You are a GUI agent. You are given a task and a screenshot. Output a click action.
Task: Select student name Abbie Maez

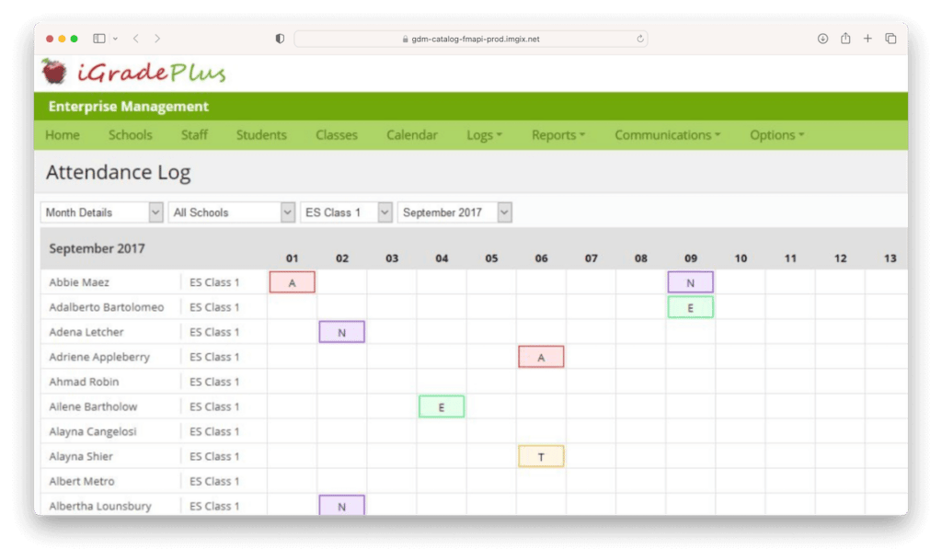(79, 282)
